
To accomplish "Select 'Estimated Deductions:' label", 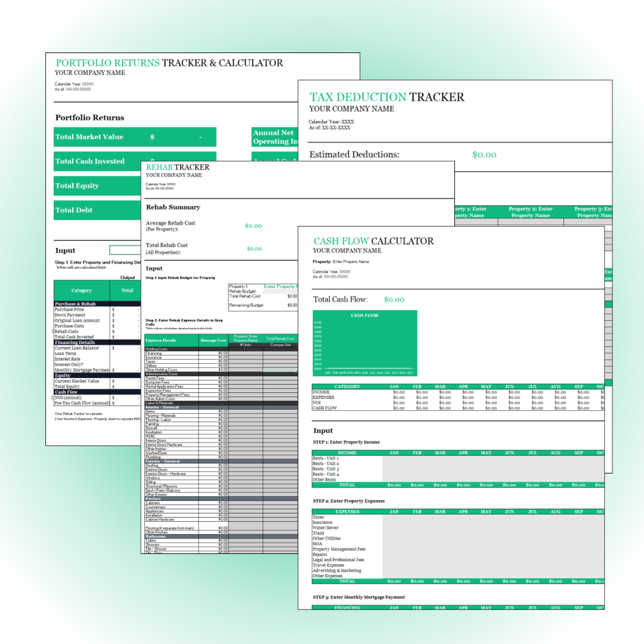I will [x=354, y=154].
